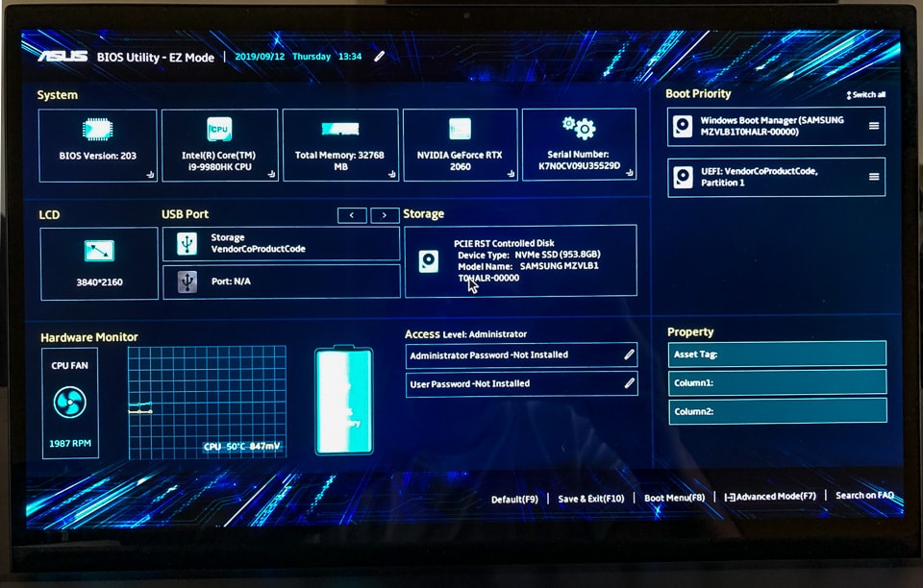Click the Column1 property field
The image size is (923, 588).
pos(778,382)
